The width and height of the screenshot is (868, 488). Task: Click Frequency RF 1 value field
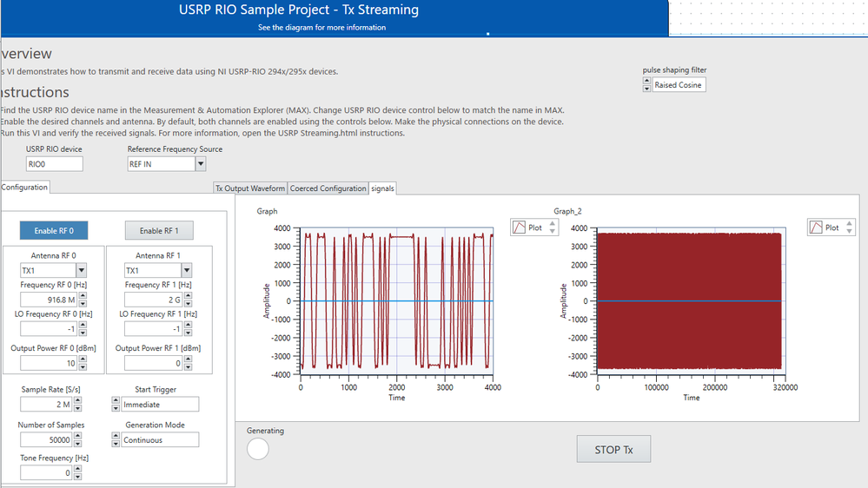coord(153,300)
